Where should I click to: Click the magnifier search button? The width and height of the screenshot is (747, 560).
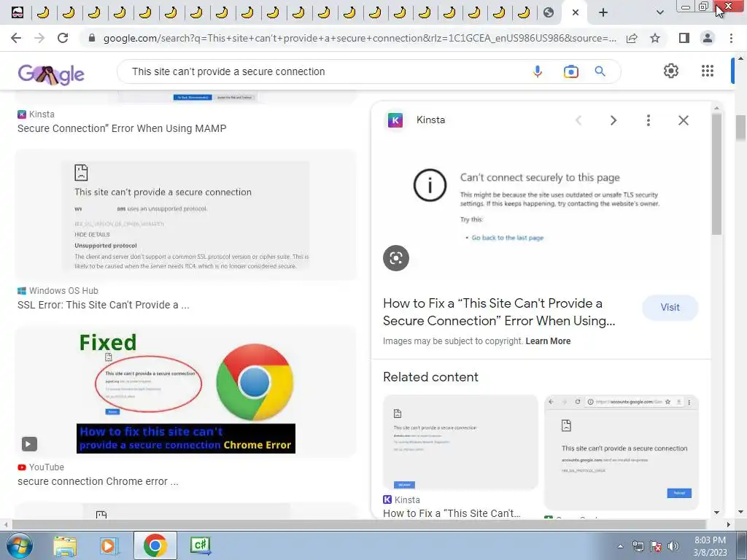click(600, 71)
